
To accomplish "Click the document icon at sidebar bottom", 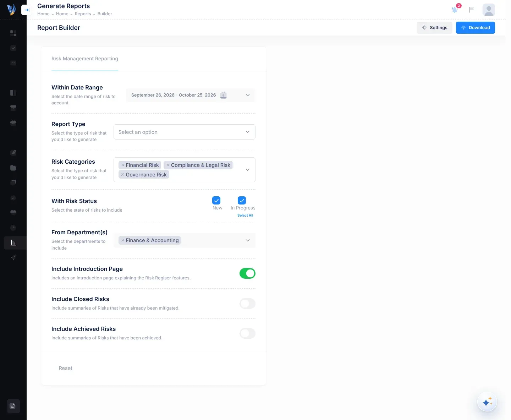I will [13, 406].
